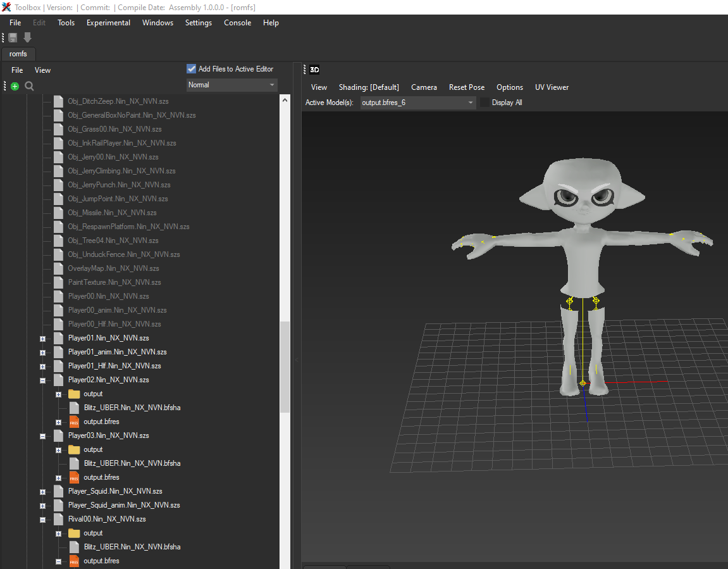
Task: Open viewport Options menu
Action: pyautogui.click(x=510, y=87)
